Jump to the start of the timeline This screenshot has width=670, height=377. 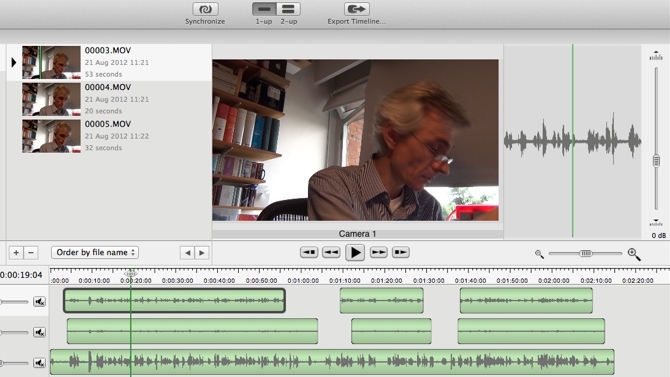309,252
